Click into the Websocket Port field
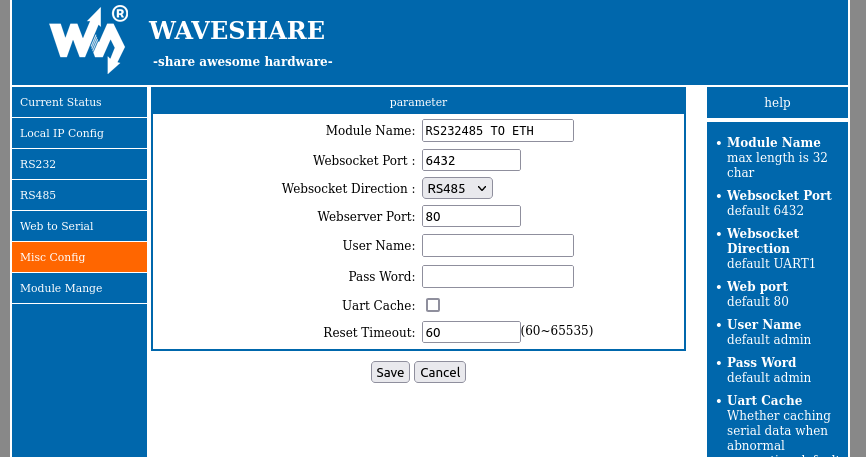Image resolution: width=866 pixels, height=457 pixels. point(471,160)
